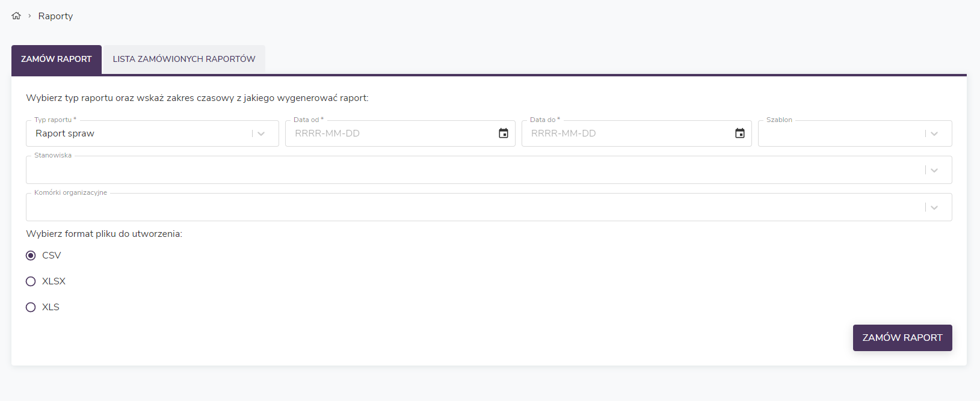Switch to the Lista zamówionych raportów tab
980x401 pixels.
(x=184, y=59)
